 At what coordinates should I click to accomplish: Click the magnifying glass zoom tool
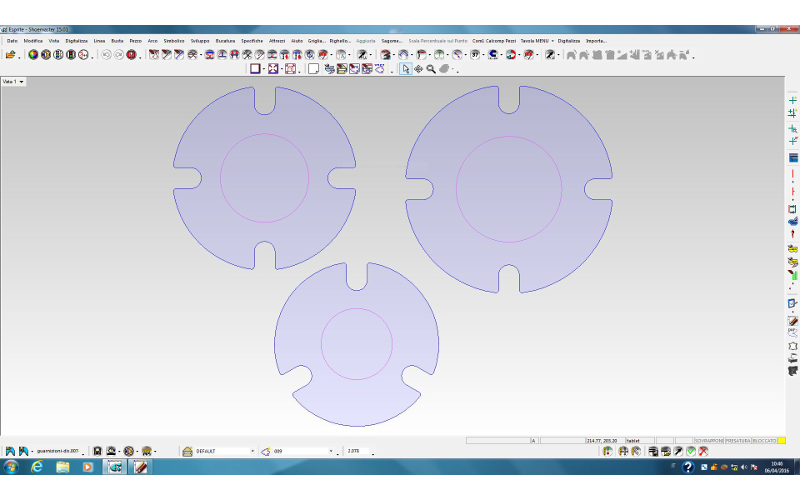pos(431,69)
